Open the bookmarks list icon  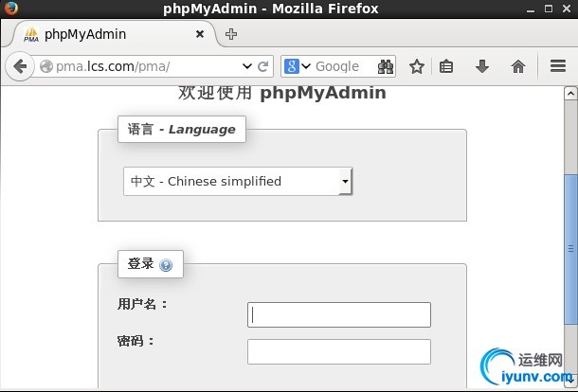click(446, 66)
